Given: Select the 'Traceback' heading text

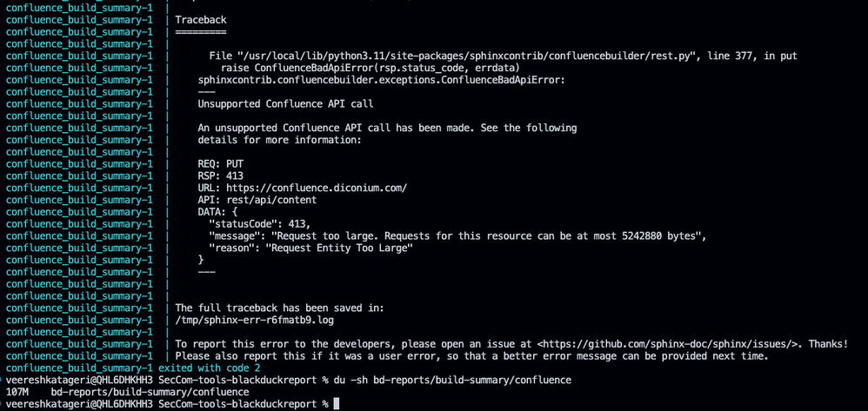Looking at the screenshot, I should point(201,20).
